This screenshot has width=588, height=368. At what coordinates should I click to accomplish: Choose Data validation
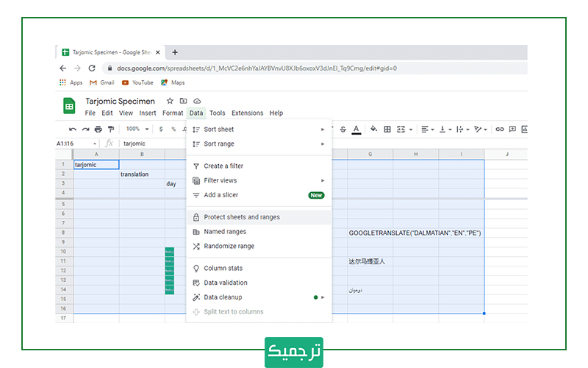(259, 283)
